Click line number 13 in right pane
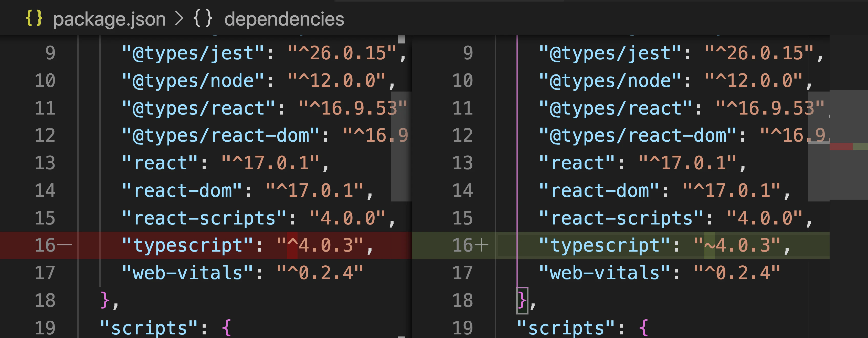Viewport: 868px width, 338px height. pos(463,163)
